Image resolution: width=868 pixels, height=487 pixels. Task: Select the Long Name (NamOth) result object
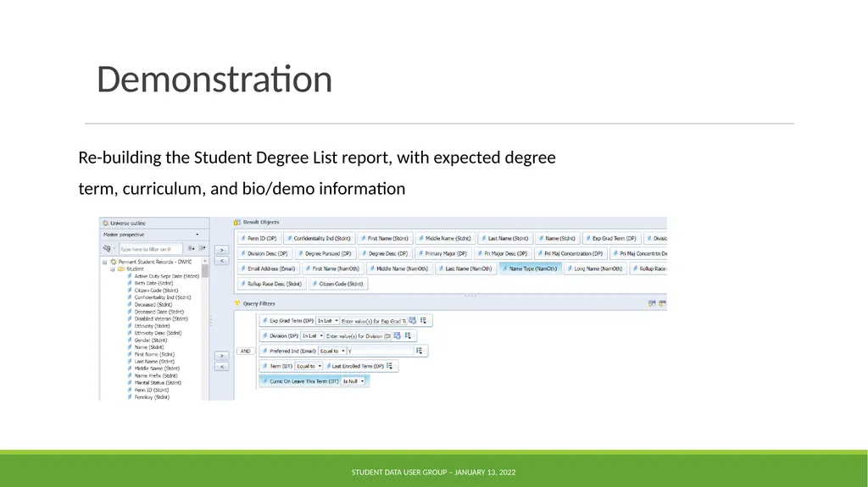(x=595, y=268)
